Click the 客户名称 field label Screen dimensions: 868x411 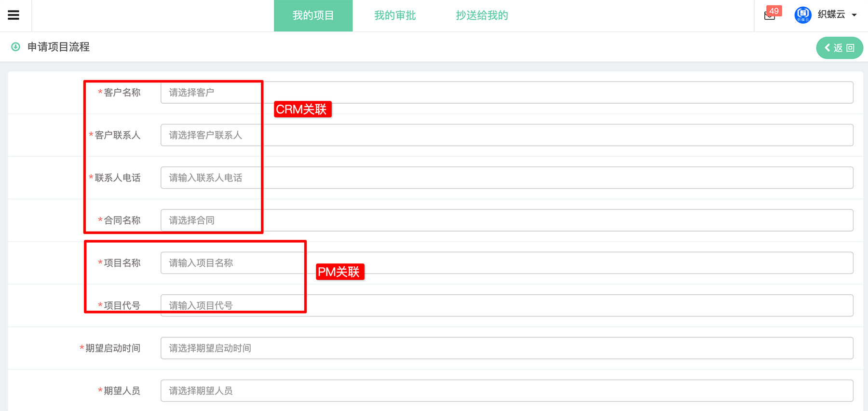pyautogui.click(x=122, y=93)
